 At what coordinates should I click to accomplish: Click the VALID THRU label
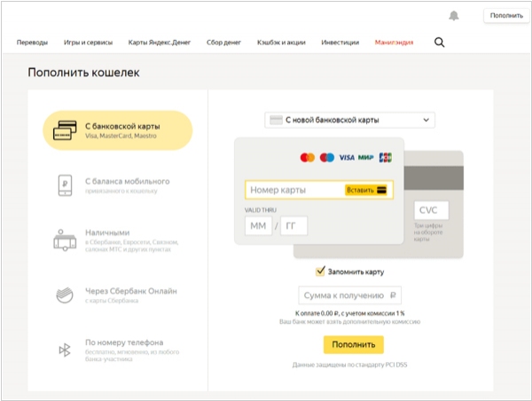[x=261, y=210]
